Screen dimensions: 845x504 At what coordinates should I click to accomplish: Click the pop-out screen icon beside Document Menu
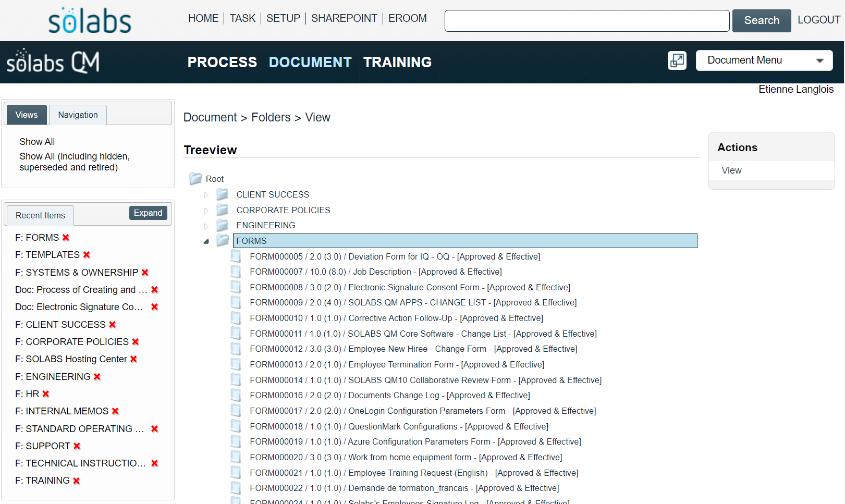click(677, 61)
